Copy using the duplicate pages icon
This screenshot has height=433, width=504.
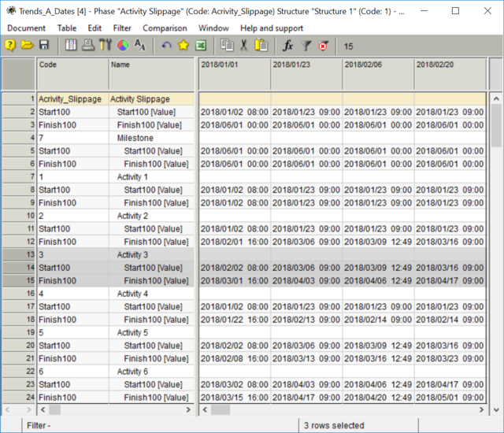click(x=227, y=46)
